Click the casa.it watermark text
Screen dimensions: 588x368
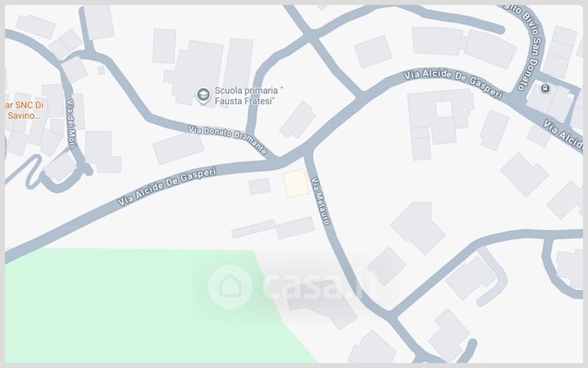(x=320, y=286)
